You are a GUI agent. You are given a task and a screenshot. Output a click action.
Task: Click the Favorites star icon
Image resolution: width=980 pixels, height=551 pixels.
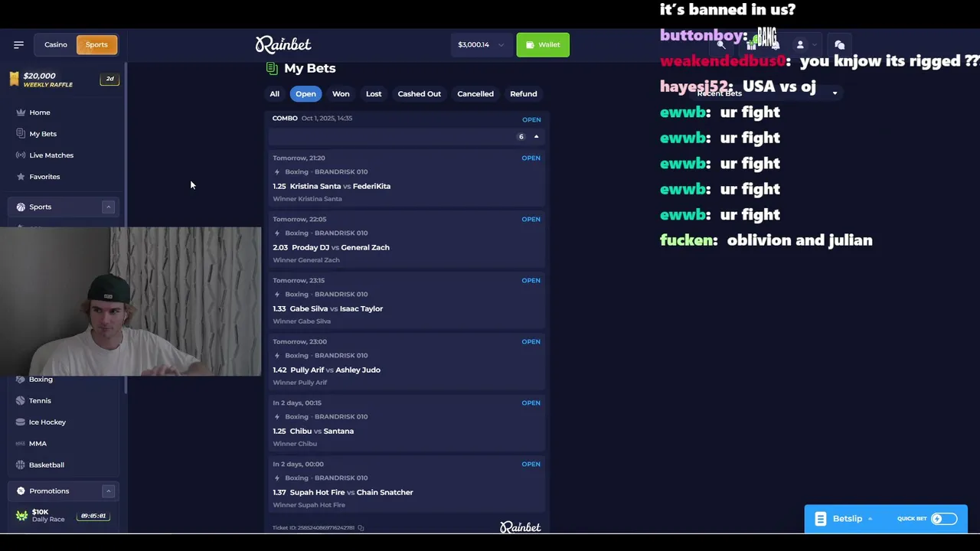[21, 177]
